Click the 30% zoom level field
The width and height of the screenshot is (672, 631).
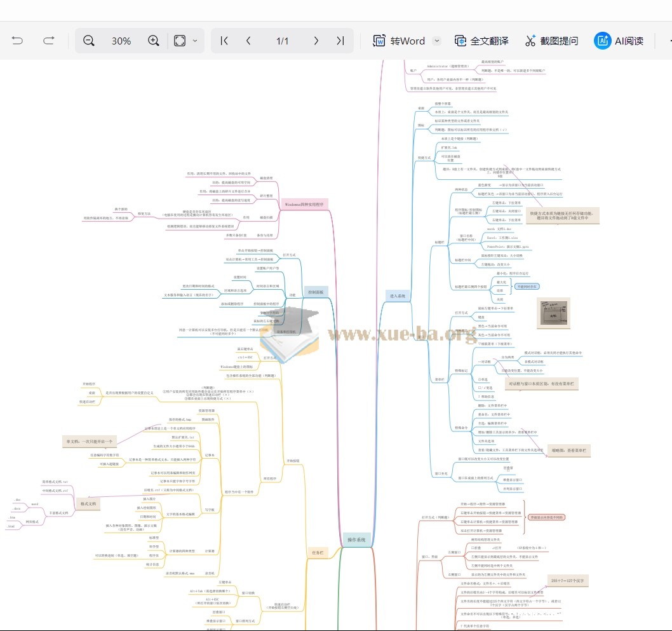[x=121, y=41]
